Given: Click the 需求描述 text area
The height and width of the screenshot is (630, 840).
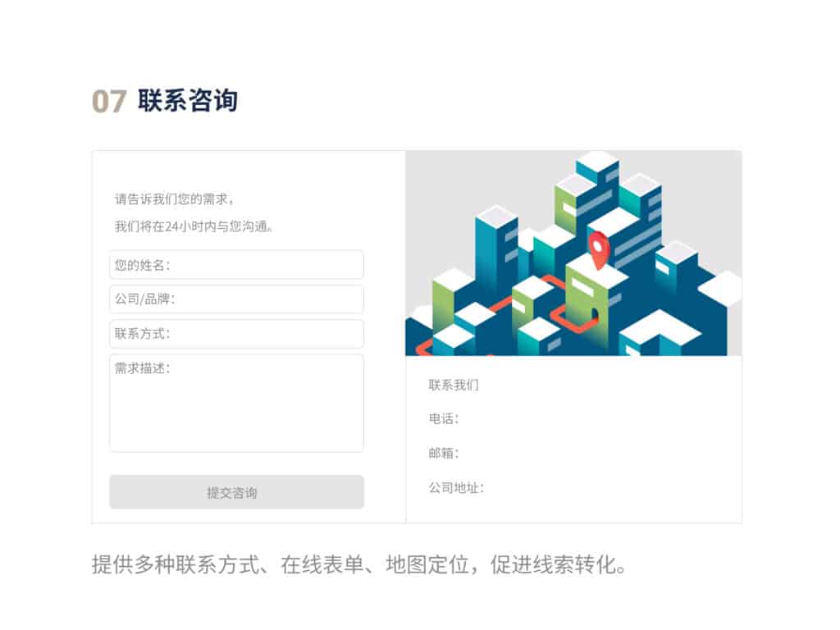Looking at the screenshot, I should click(236, 403).
